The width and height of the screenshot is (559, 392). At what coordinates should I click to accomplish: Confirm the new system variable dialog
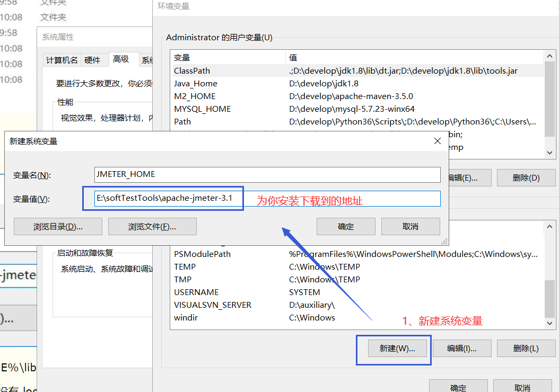point(346,226)
